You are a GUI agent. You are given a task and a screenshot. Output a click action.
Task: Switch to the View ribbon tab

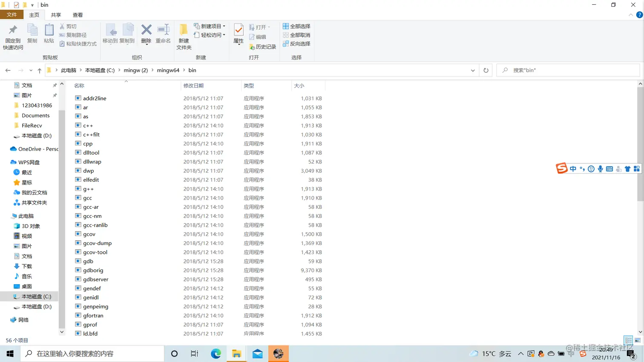78,15
